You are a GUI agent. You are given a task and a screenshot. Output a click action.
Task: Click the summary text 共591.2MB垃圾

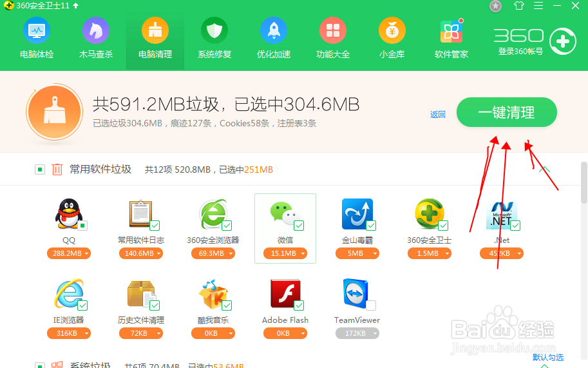[x=156, y=104]
